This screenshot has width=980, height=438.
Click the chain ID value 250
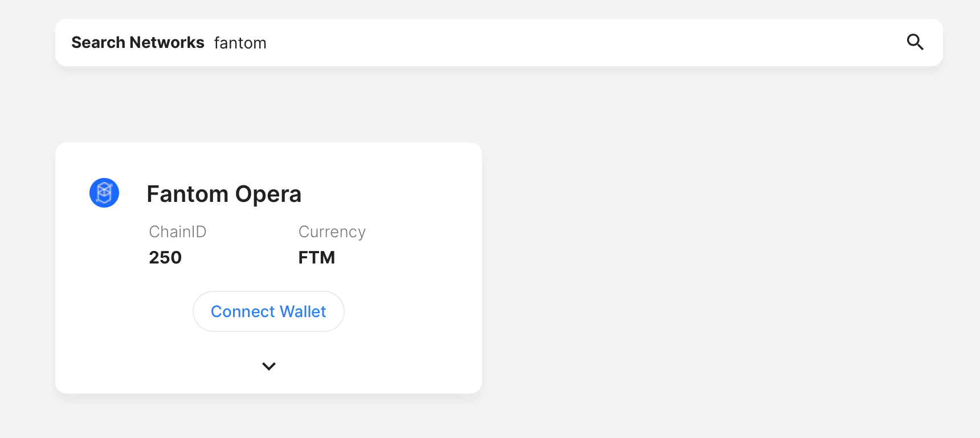165,258
